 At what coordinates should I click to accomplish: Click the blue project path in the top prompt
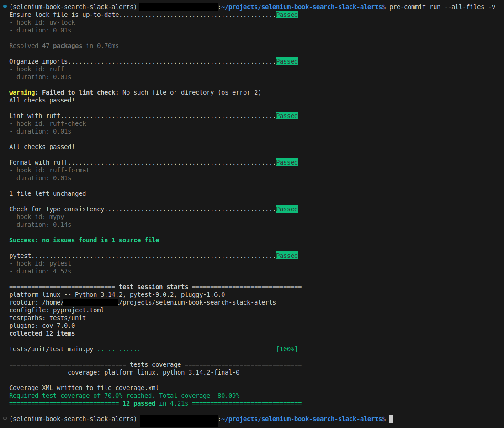click(x=303, y=7)
